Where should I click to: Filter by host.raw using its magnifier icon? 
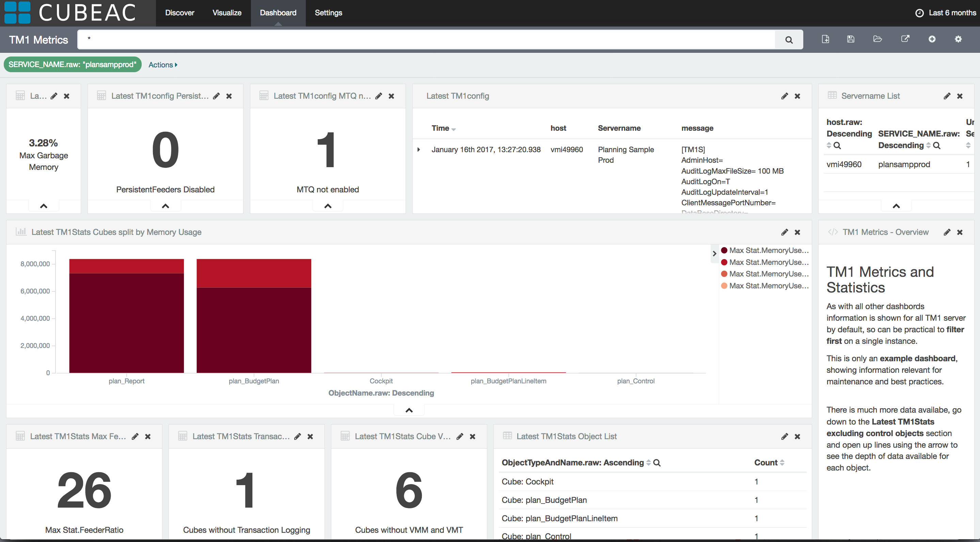[837, 145]
